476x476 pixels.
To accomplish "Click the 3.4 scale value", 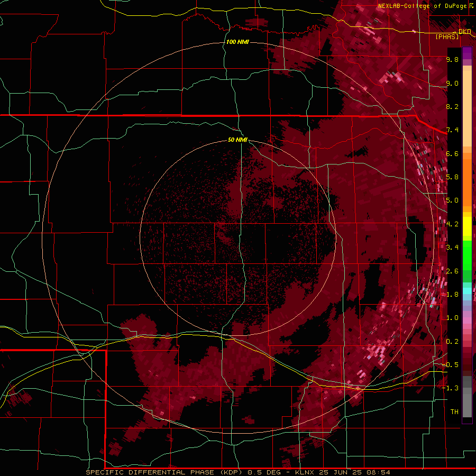I will (452, 248).
